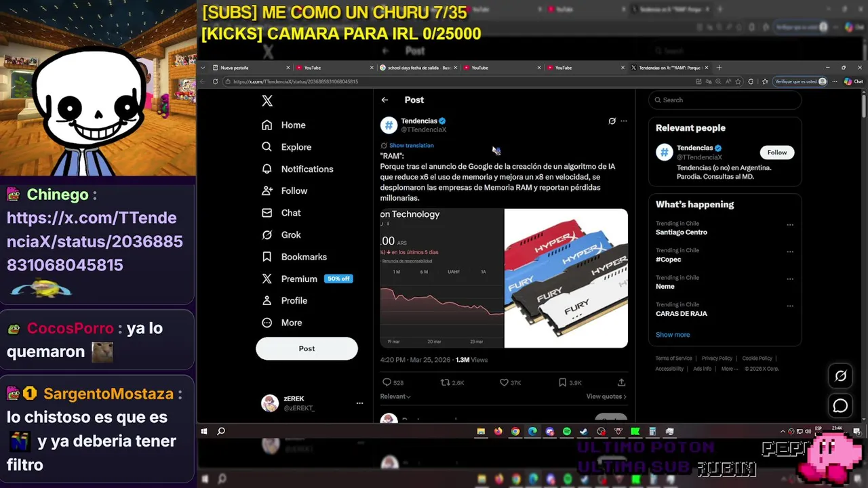The image size is (868, 488).
Task: Open a new browser tab
Action: click(x=719, y=68)
